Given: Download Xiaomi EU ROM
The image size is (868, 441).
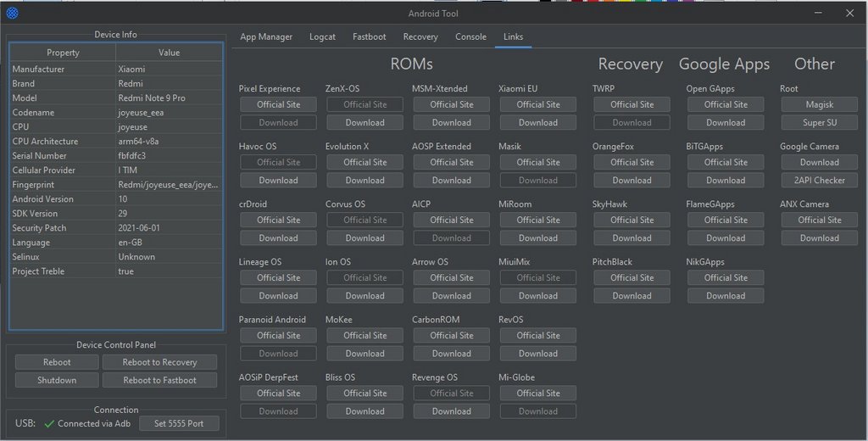Looking at the screenshot, I should pos(538,122).
